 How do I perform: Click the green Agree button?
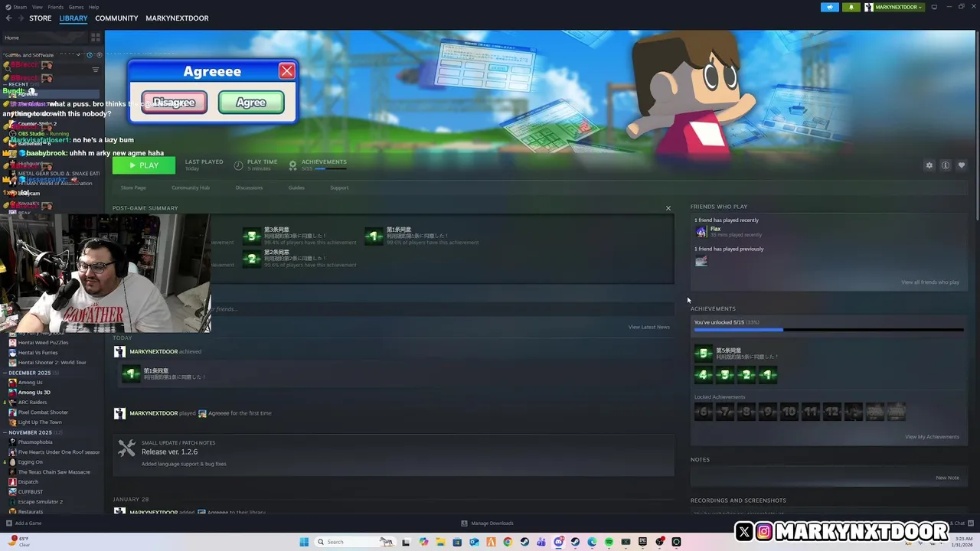pyautogui.click(x=251, y=103)
